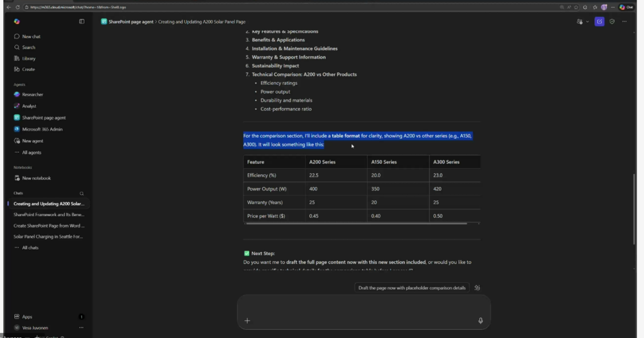Click the shield icon in the top bar
Viewport: 644px width, 338px height.
pyautogui.click(x=612, y=21)
